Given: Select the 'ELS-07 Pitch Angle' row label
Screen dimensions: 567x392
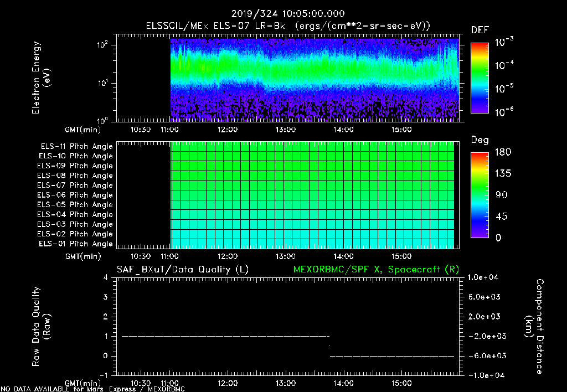Looking at the screenshot, I should [75, 185].
